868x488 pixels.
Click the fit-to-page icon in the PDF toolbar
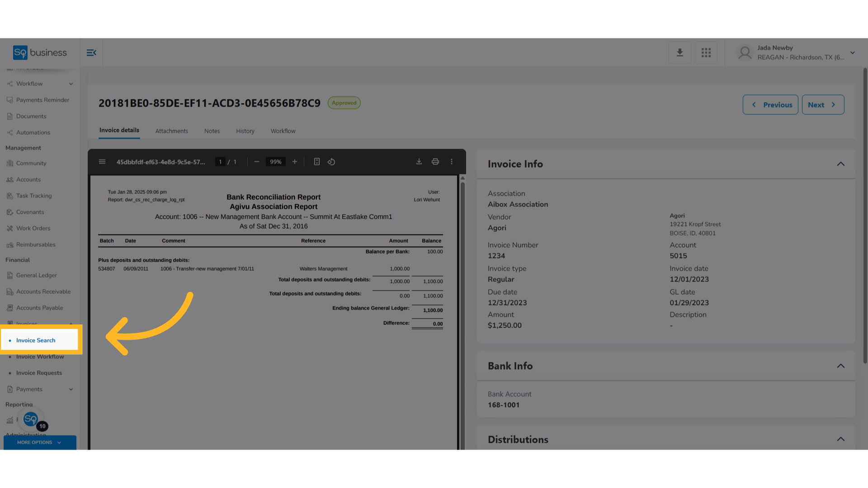317,162
